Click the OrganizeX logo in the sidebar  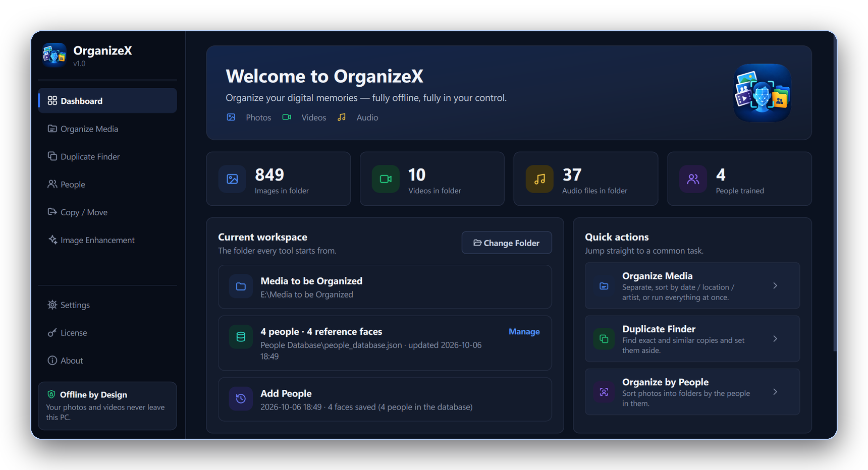click(x=55, y=55)
